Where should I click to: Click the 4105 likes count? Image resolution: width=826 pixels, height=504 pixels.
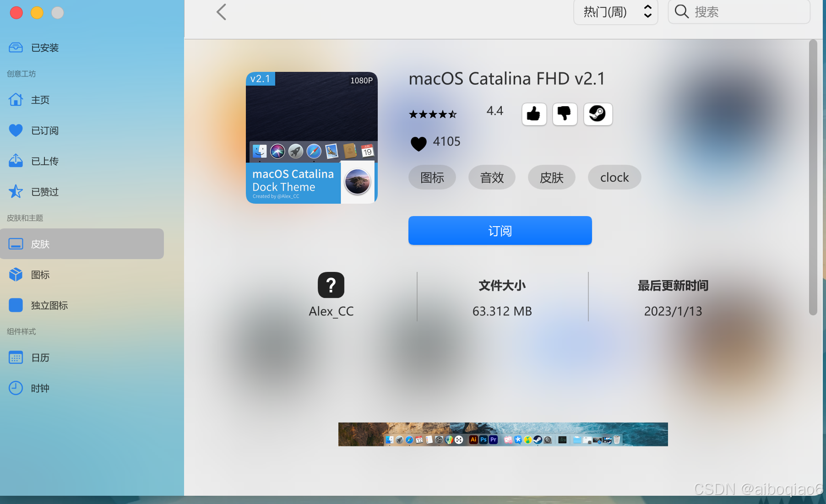446,141
